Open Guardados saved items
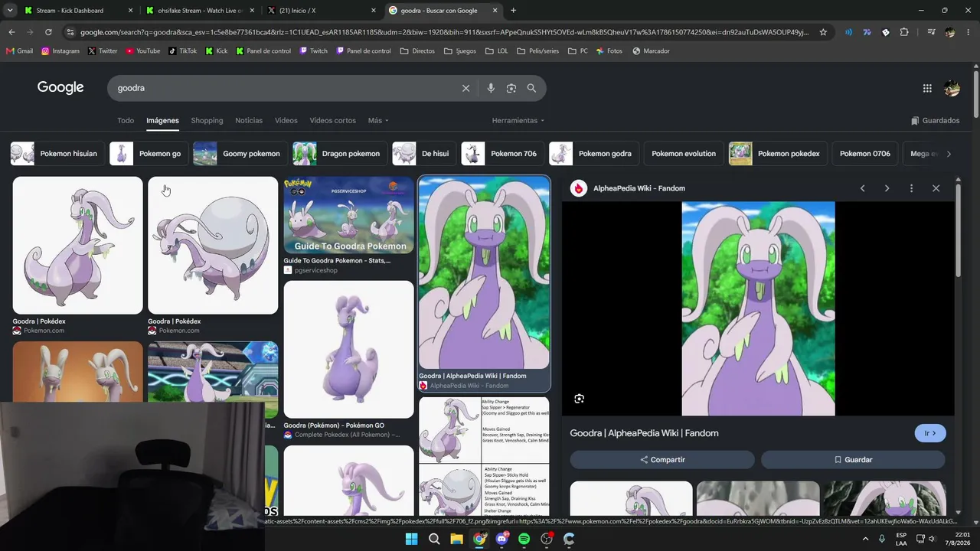 tap(935, 121)
